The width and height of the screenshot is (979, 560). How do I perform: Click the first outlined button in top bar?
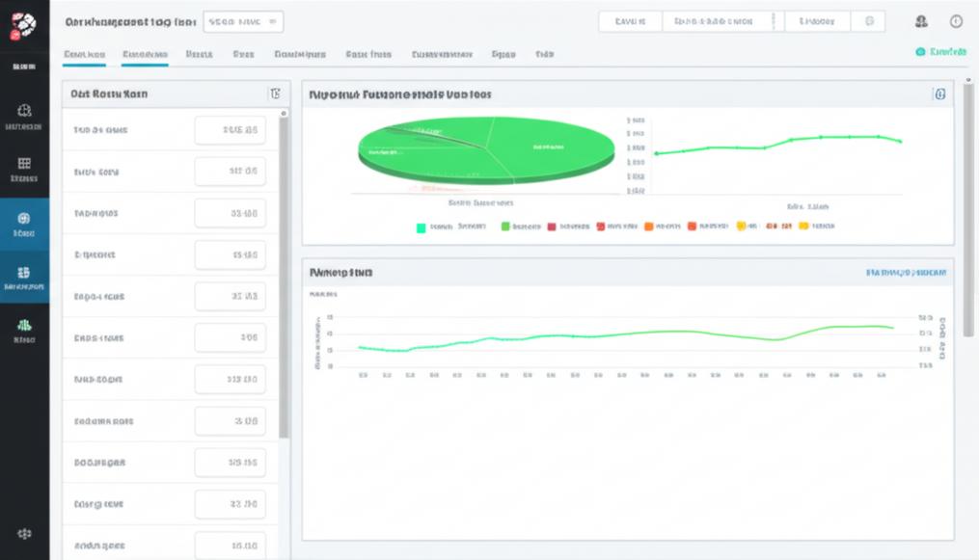pyautogui.click(x=629, y=21)
